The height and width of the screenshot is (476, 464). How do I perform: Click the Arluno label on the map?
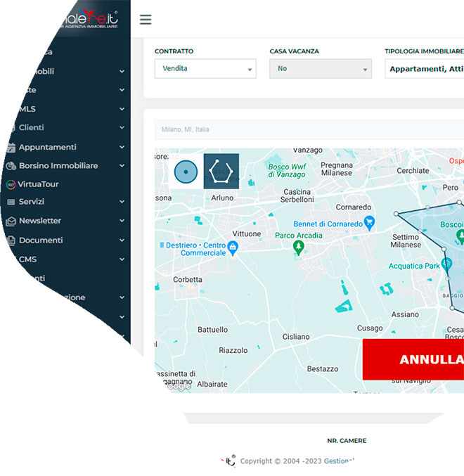tap(222, 198)
